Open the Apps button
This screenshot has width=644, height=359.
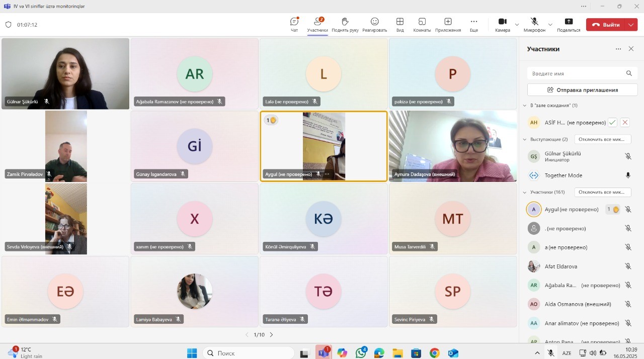448,24
